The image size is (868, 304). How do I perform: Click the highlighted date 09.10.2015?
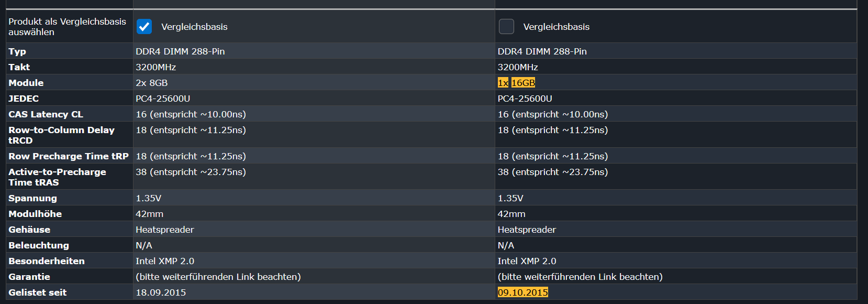[x=522, y=292]
